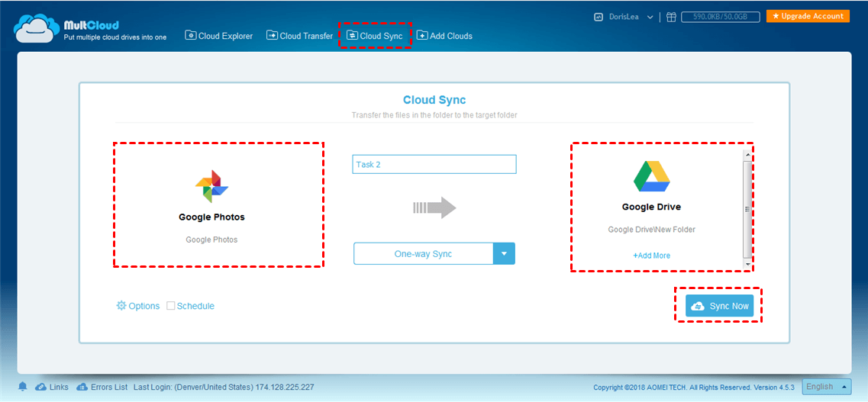Image resolution: width=868 pixels, height=402 pixels.
Task: Switch to the Cloud Sync tab
Action: (376, 36)
